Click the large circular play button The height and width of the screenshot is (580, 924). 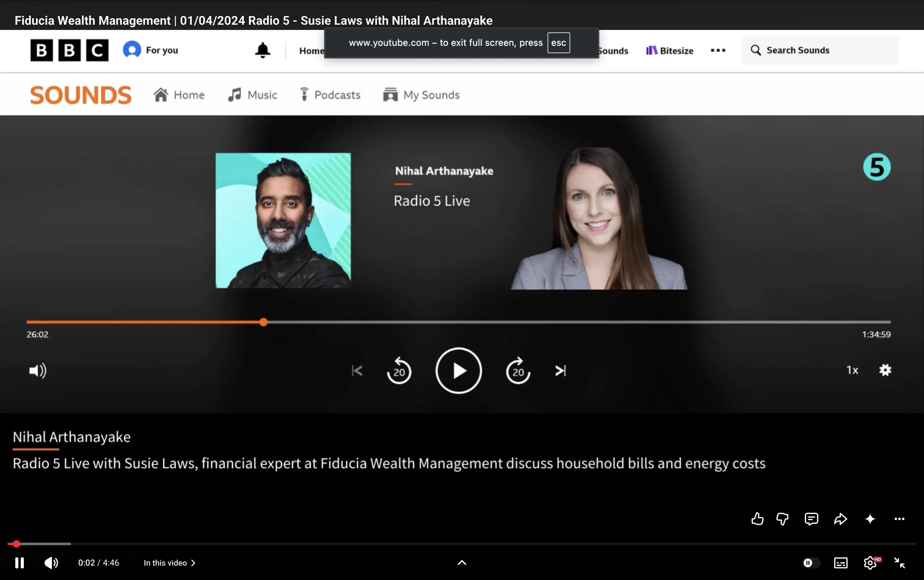(x=458, y=371)
